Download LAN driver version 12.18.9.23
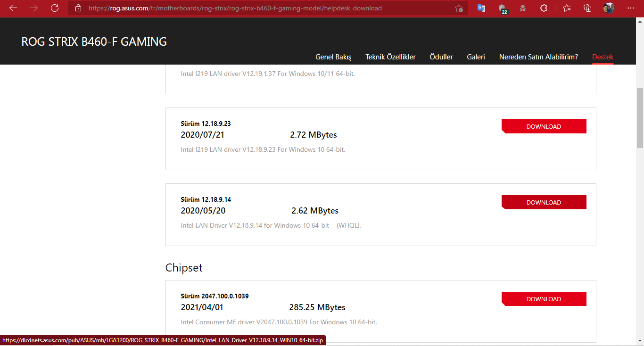This screenshot has width=644, height=346. coord(544,126)
